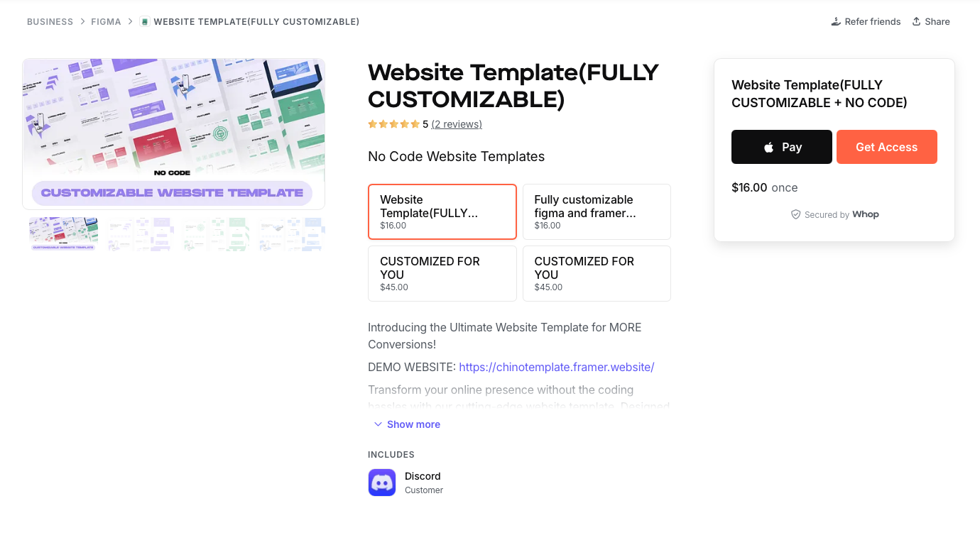Open the FIGMA breadcrumb category
Image resolution: width=980 pixels, height=540 pixels.
click(106, 21)
